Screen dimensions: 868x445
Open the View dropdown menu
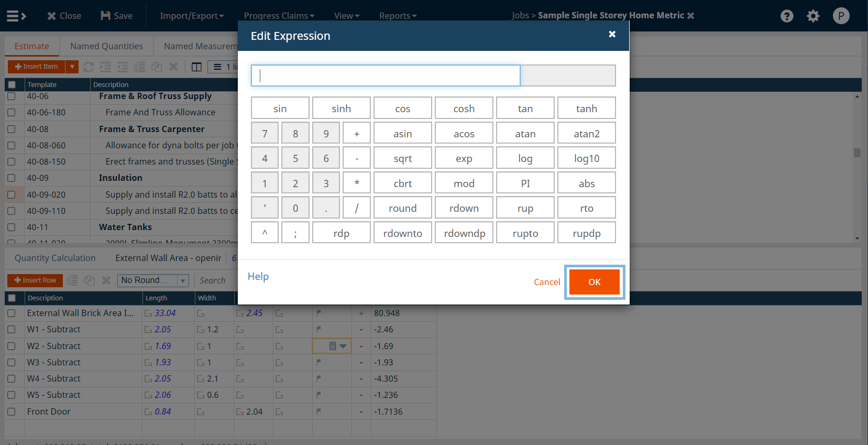pyautogui.click(x=347, y=16)
